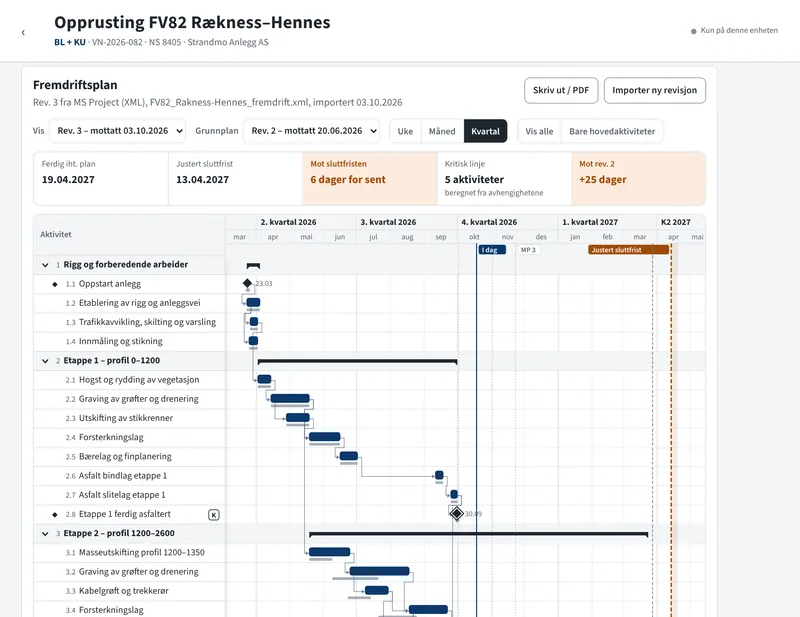Open the Grunnplan revision dropdown
The height and width of the screenshot is (617, 800).
coord(311,131)
